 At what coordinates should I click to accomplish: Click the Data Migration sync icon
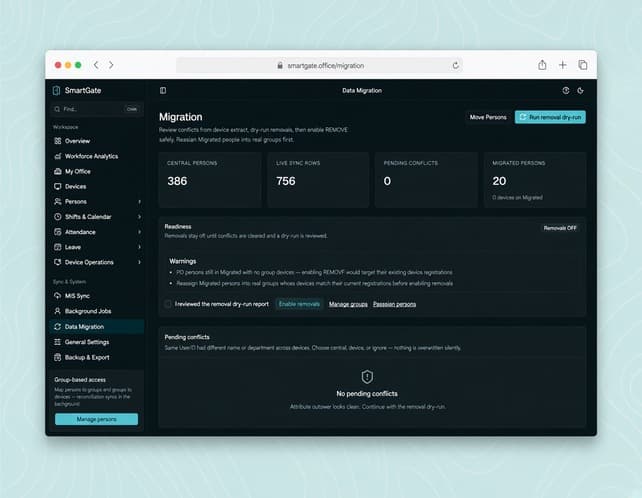point(58,327)
